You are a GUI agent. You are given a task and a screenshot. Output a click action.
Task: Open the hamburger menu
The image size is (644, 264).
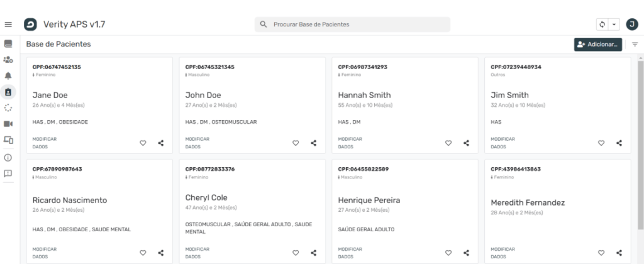tap(8, 25)
